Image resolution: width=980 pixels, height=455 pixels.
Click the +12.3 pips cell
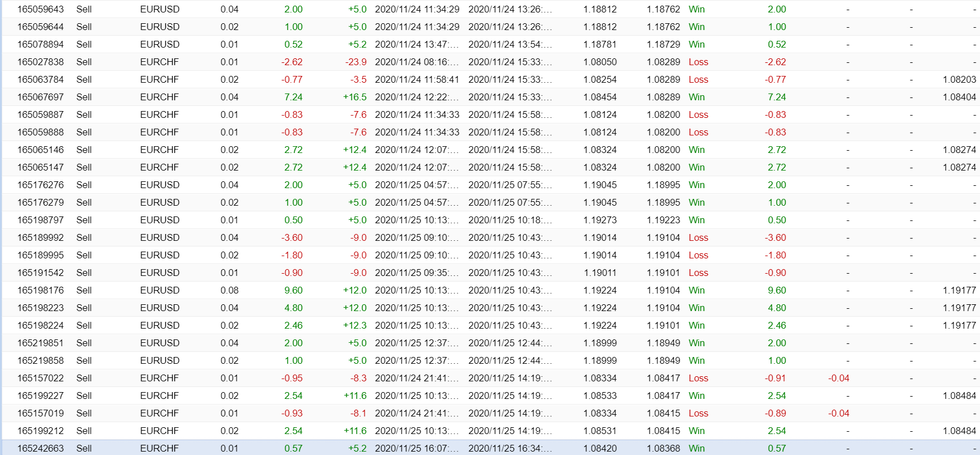point(355,325)
